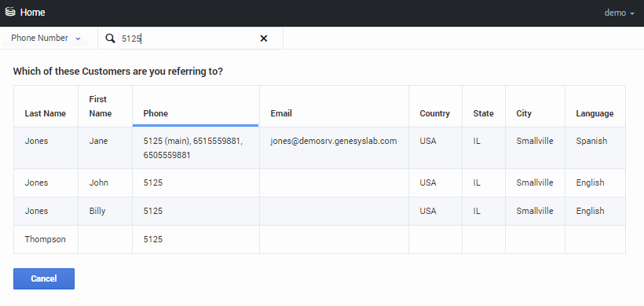Select the Jane Jones customer row
Image resolution: width=644 pixels, height=306 pixels.
[320, 148]
